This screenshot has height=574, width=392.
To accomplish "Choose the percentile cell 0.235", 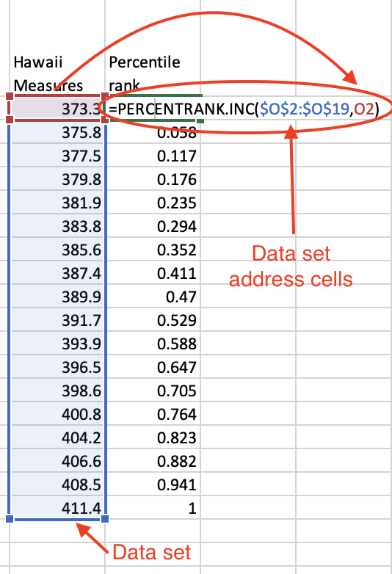I will [153, 203].
